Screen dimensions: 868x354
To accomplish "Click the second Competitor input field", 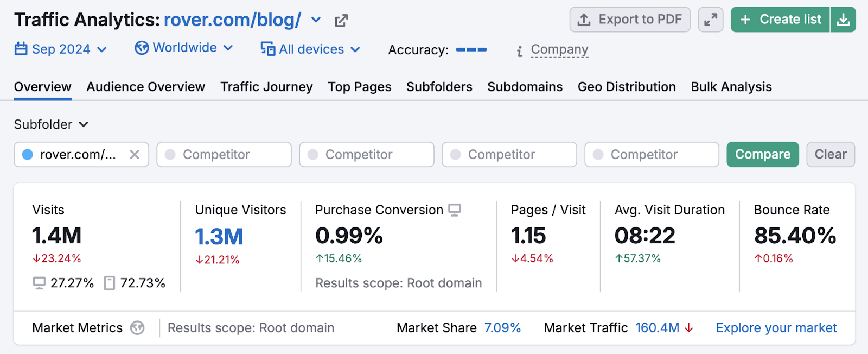I will pyautogui.click(x=367, y=155).
